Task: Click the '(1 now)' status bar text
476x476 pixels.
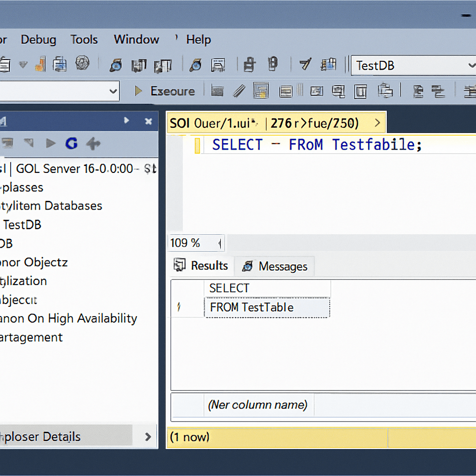Action: (190, 437)
